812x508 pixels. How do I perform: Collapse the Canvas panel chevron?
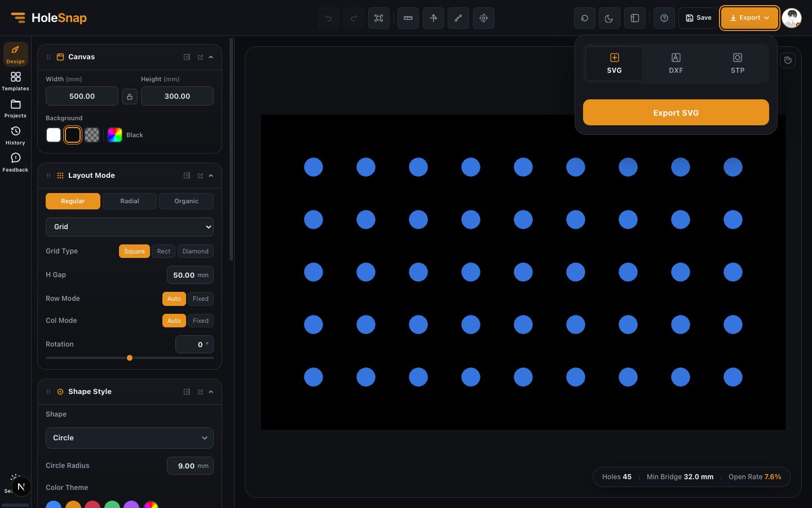tap(211, 57)
